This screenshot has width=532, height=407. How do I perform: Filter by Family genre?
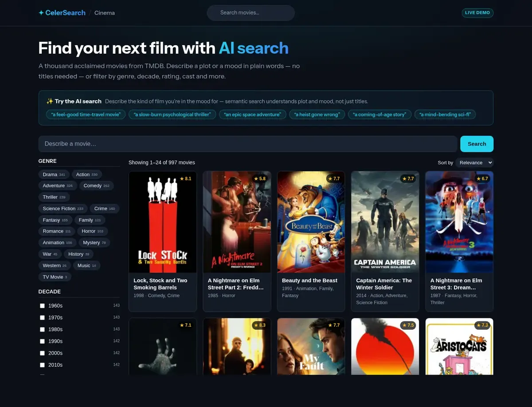90,220
